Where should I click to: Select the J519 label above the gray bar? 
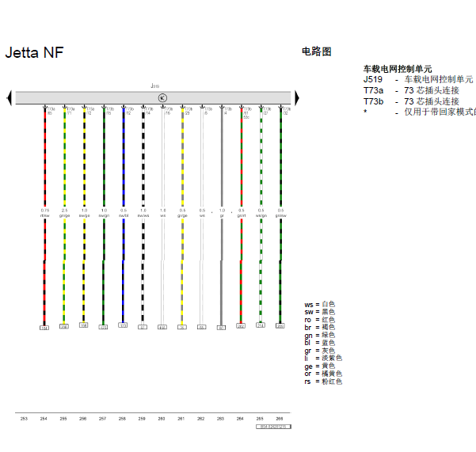coord(154,85)
